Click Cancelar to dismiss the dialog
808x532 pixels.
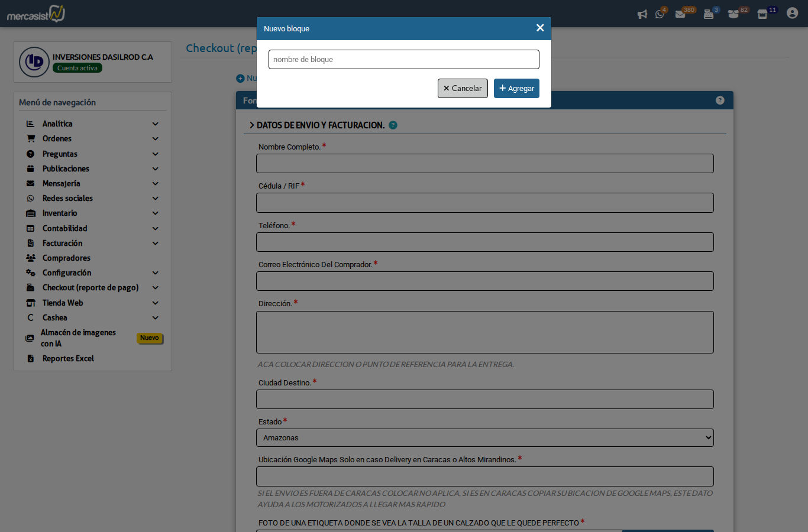[463, 88]
